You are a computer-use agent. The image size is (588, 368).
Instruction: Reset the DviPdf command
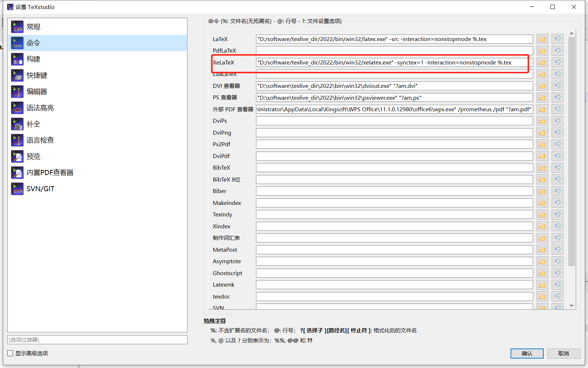tap(557, 156)
